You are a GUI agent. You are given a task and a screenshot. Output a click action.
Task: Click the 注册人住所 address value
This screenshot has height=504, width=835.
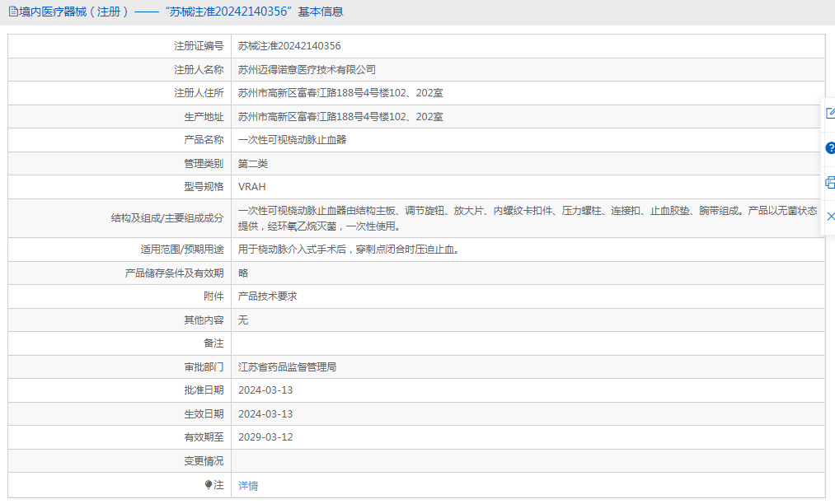point(340,93)
